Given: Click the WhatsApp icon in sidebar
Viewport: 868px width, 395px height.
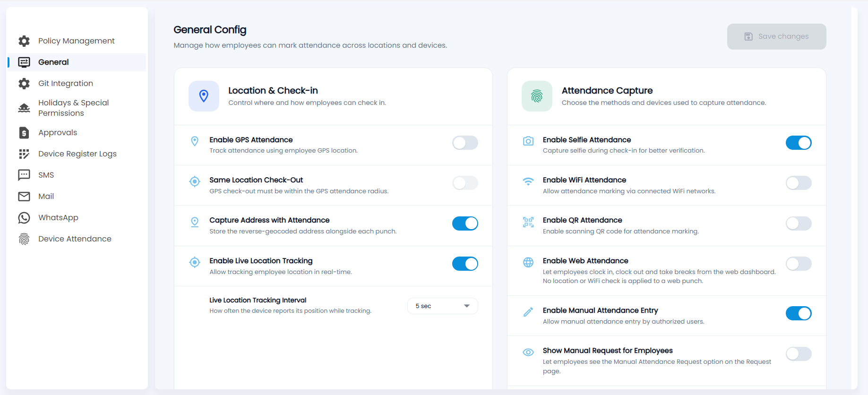Looking at the screenshot, I should [x=24, y=218].
